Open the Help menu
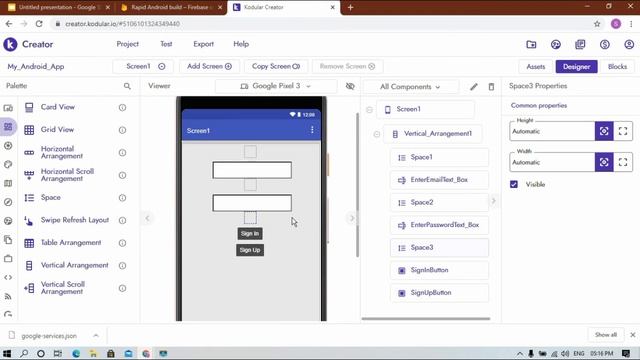The height and width of the screenshot is (360, 640). (x=241, y=44)
